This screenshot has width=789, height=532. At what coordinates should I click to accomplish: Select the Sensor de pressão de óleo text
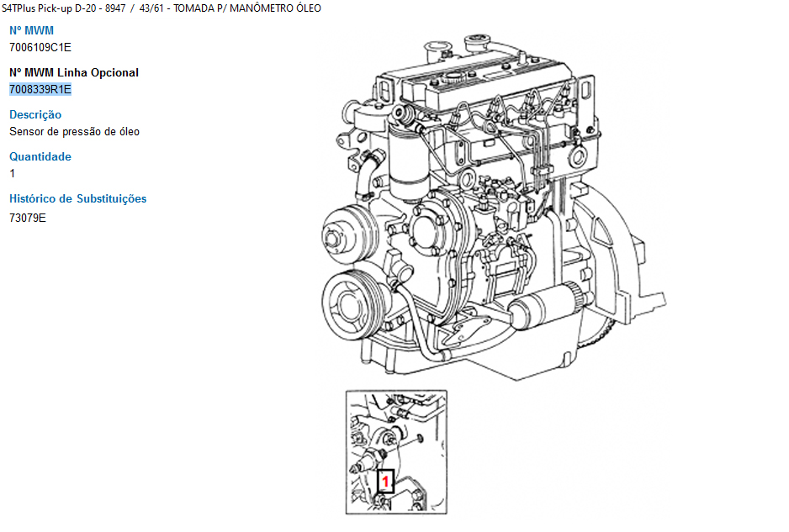74,131
